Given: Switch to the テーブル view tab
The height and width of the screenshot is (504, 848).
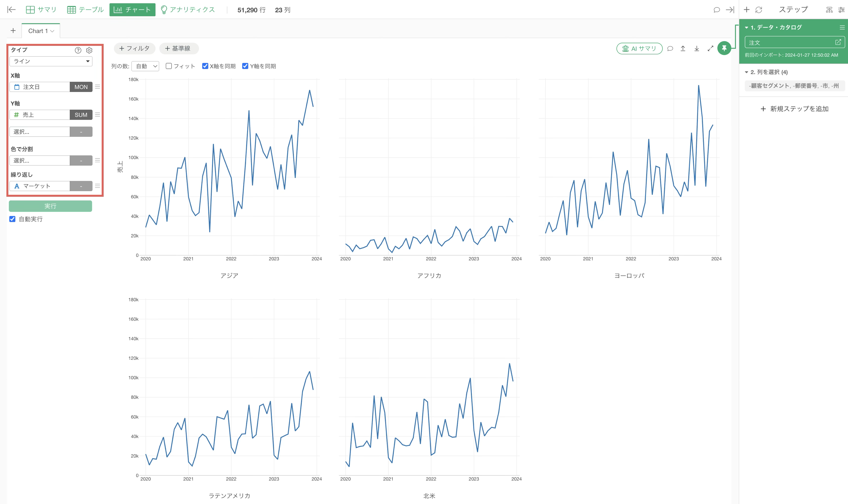Looking at the screenshot, I should pos(85,10).
